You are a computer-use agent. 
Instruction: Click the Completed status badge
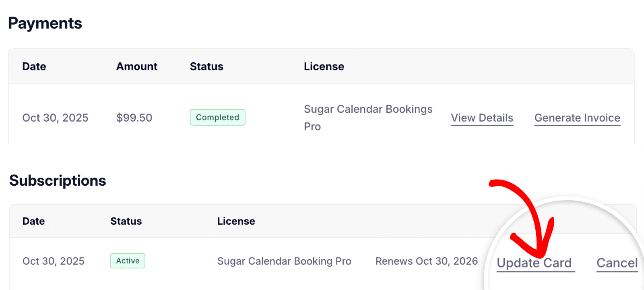217,117
